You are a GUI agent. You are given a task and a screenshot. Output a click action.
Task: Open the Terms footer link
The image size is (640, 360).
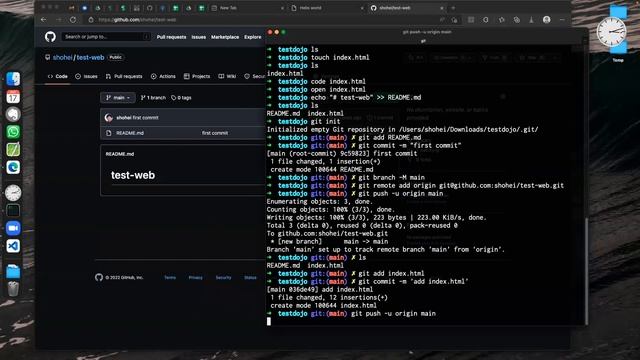pos(170,278)
